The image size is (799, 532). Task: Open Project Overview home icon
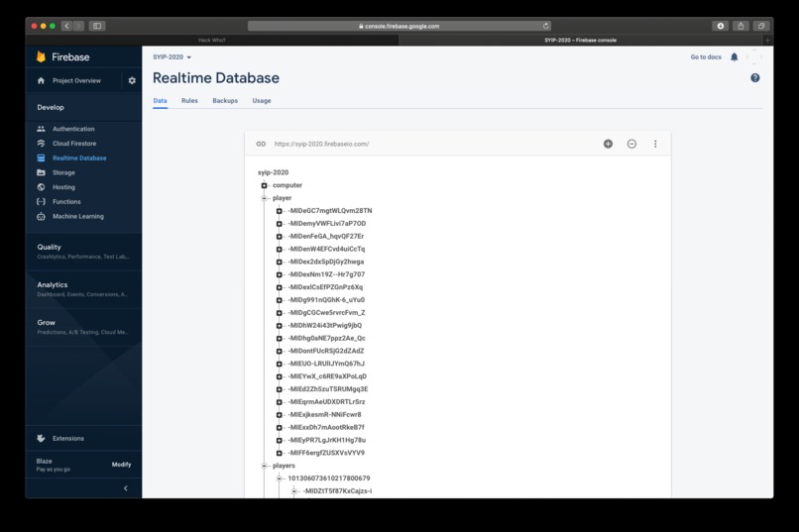(42, 80)
